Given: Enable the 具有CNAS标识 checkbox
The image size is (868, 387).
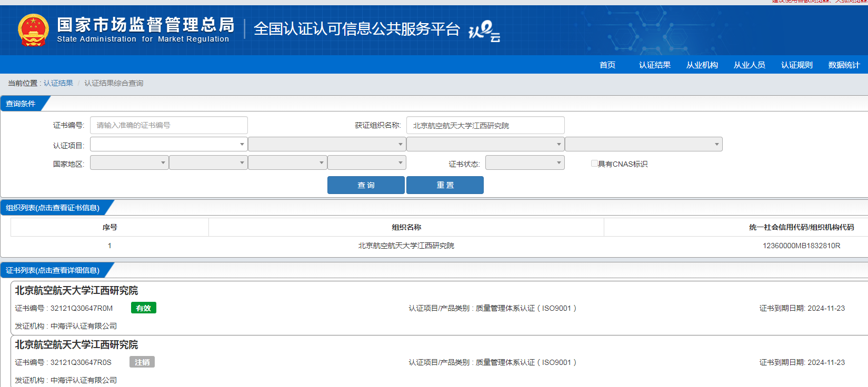Looking at the screenshot, I should coord(594,164).
